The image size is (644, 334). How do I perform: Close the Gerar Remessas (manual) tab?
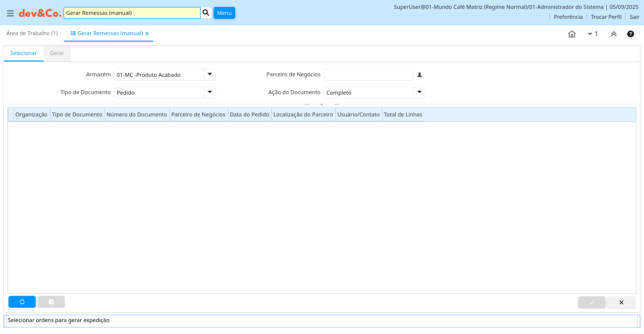(x=147, y=34)
